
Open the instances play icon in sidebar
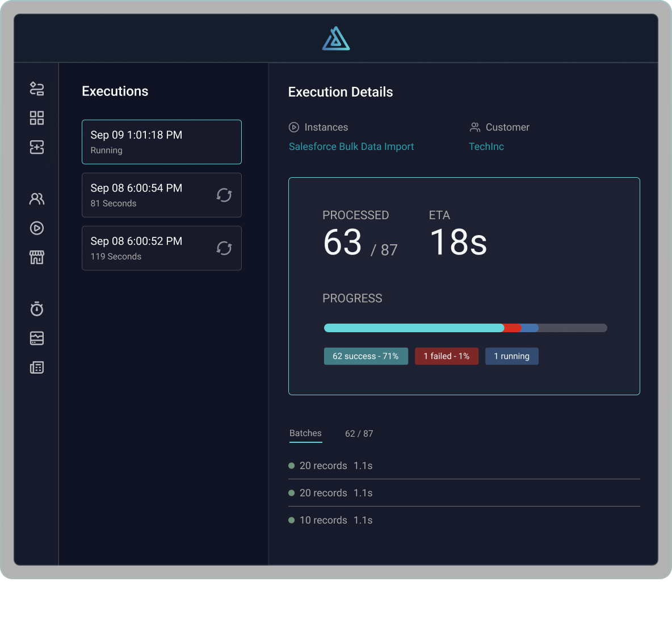(37, 228)
